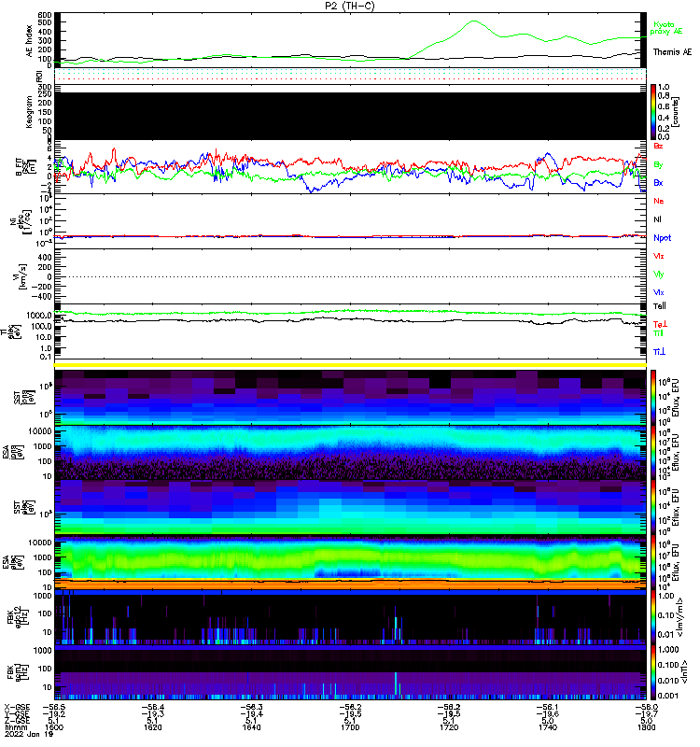Click the X-GSE row label
700x747 pixels.
[x=17, y=708]
